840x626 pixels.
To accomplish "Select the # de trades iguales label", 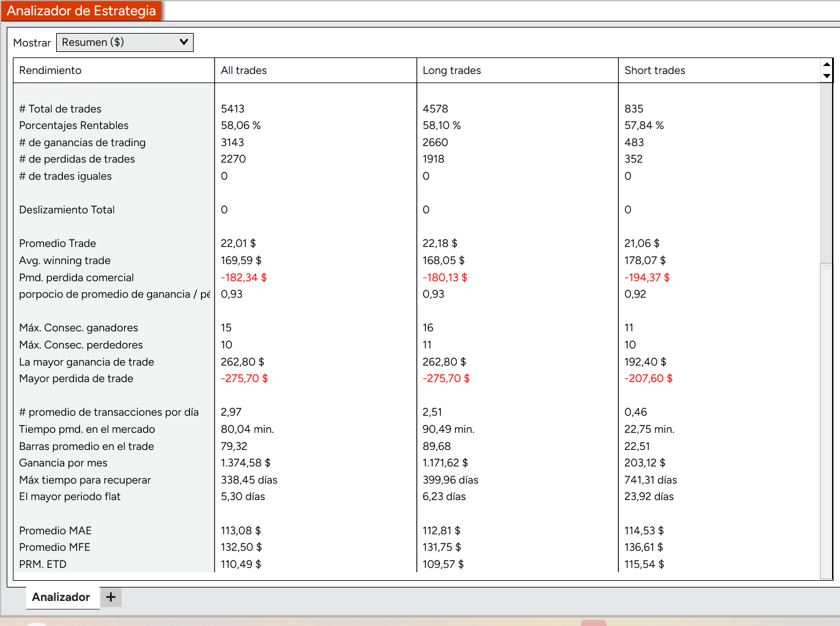I will 65,176.
